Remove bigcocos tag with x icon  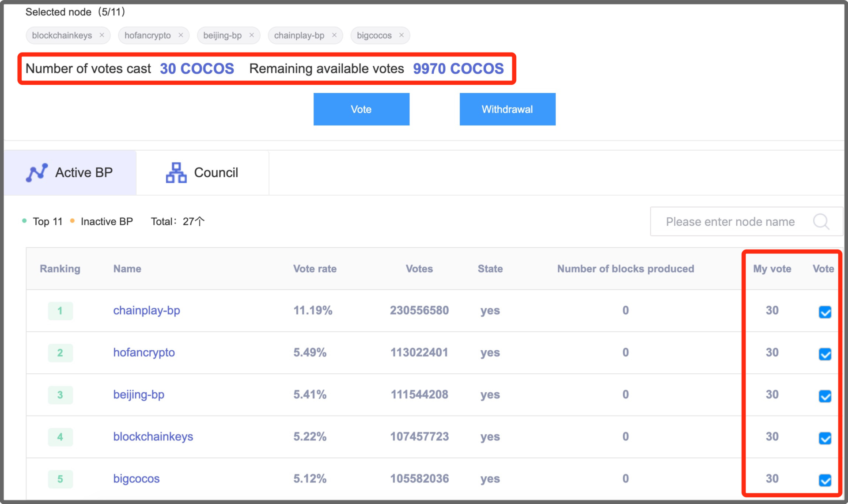[401, 35]
